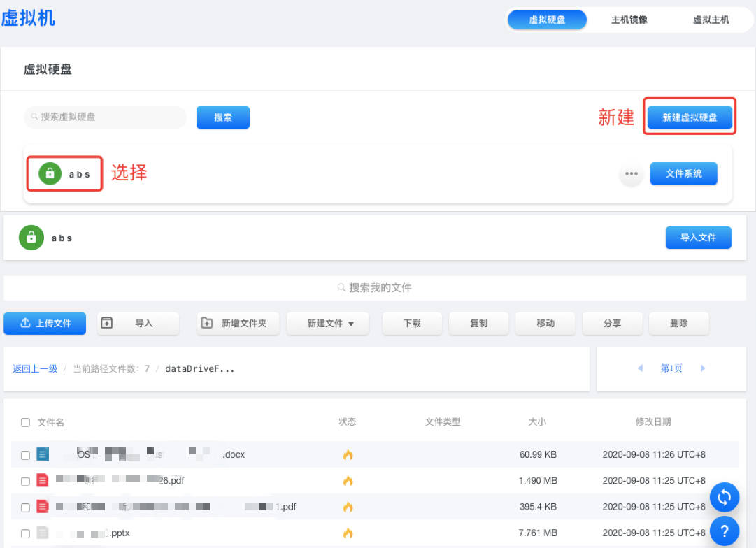Screen dimensions: 756x548
Task: Toggle the select-all checkbox beside 文件名
Action: 26,423
